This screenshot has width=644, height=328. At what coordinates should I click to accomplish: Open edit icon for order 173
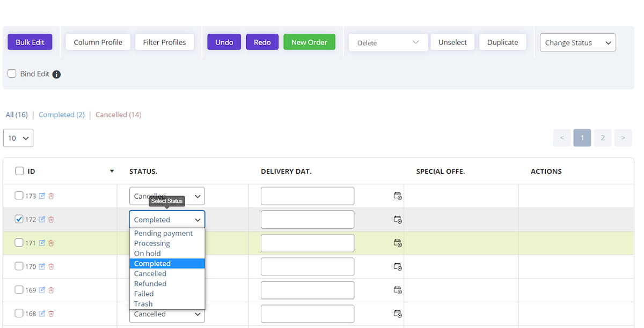(x=42, y=196)
